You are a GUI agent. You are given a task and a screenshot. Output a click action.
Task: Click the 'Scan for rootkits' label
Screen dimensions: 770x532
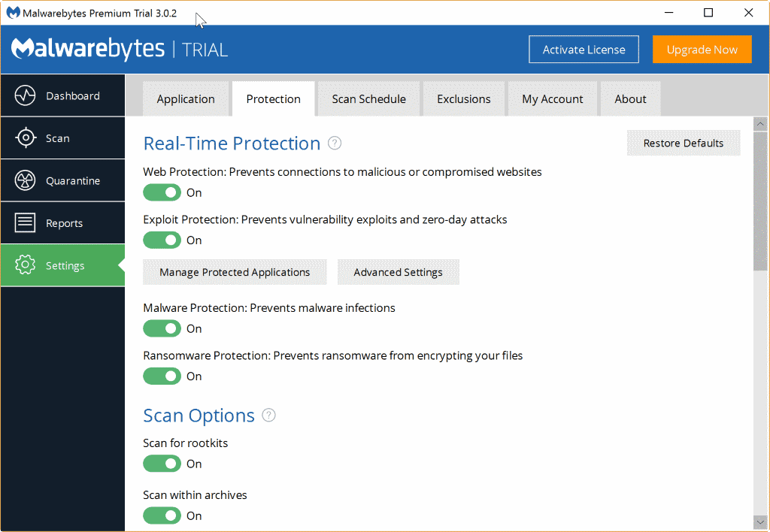[x=186, y=443]
